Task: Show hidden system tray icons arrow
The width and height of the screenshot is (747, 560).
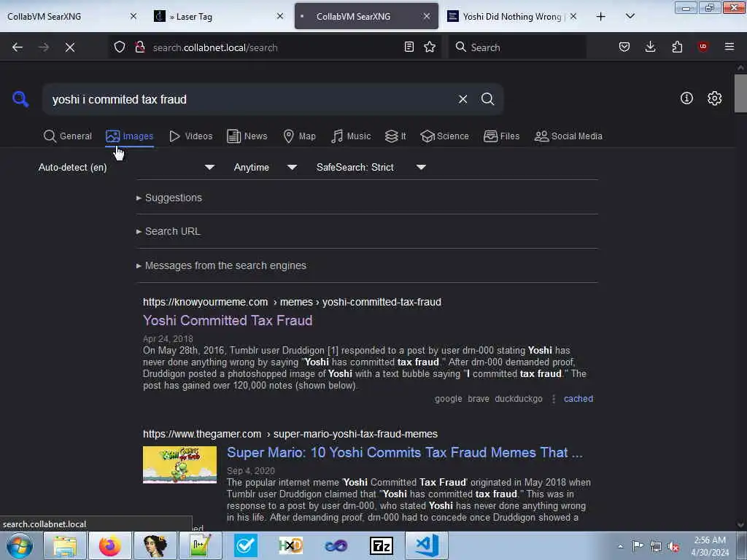Action: 620,547
